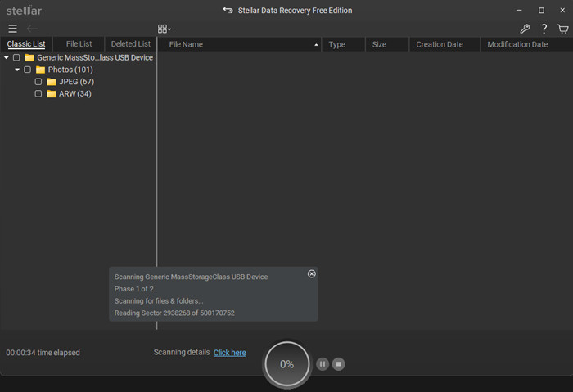Image resolution: width=573 pixels, height=392 pixels.
Task: Select the JPEG (67) folder icon
Action: [x=52, y=82]
